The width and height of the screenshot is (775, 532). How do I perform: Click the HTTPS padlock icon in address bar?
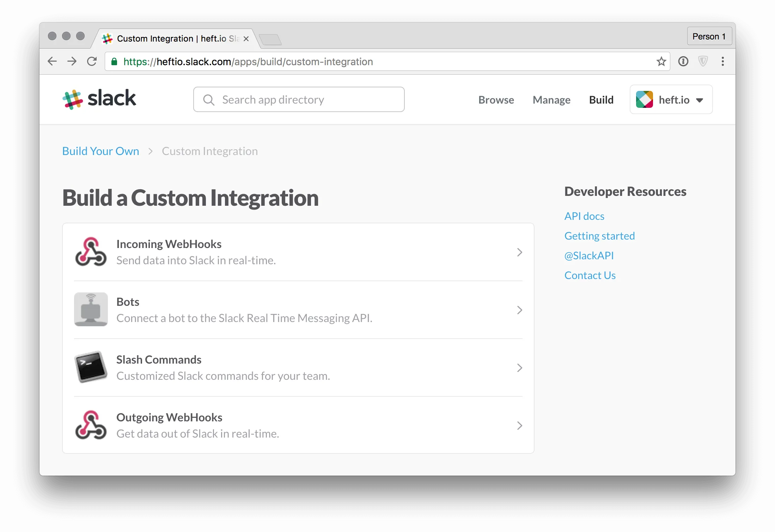point(114,61)
